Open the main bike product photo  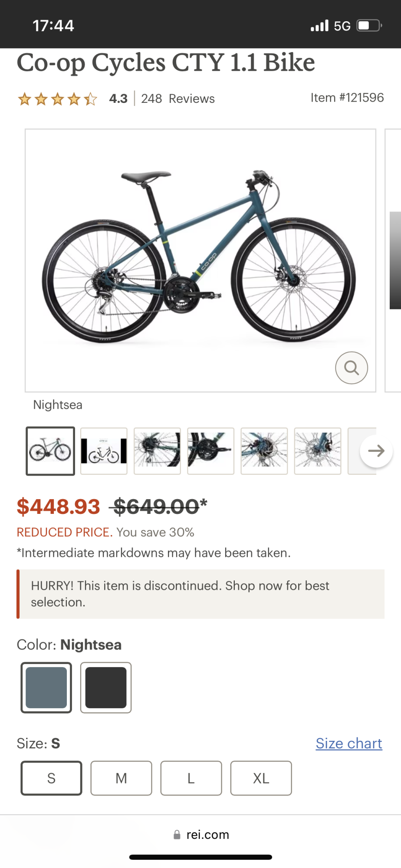tap(200, 259)
